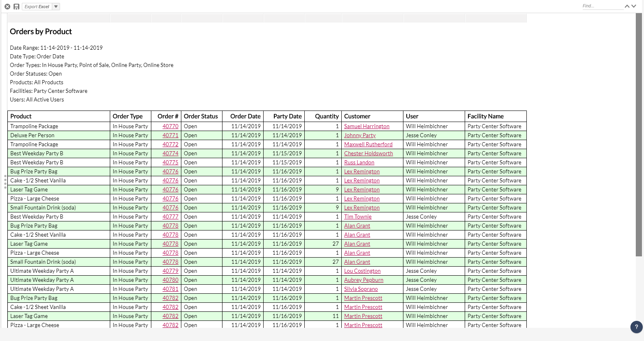Open order 40774 link

pyautogui.click(x=170, y=153)
